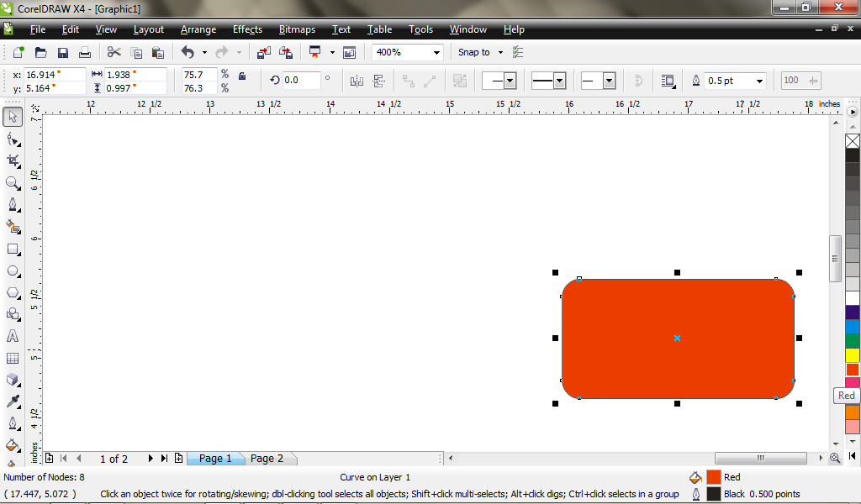This screenshot has height=504, width=861.
Task: Create a new document
Action: 18,52
